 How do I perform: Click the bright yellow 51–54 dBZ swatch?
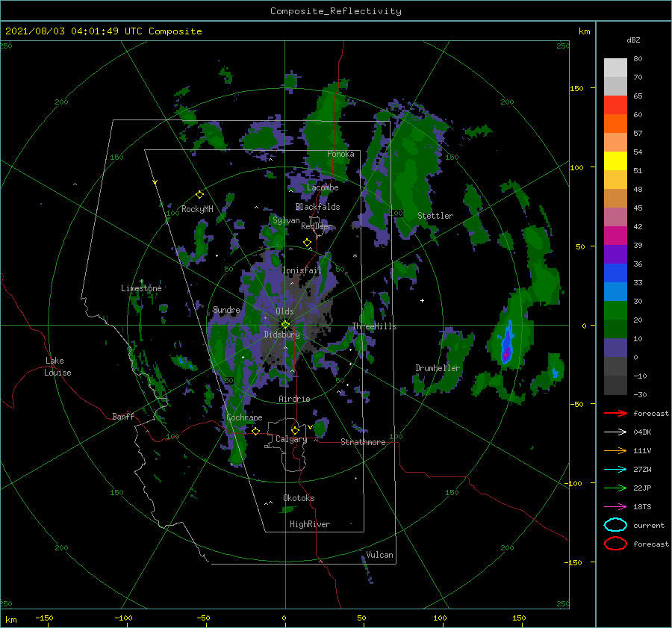point(615,161)
